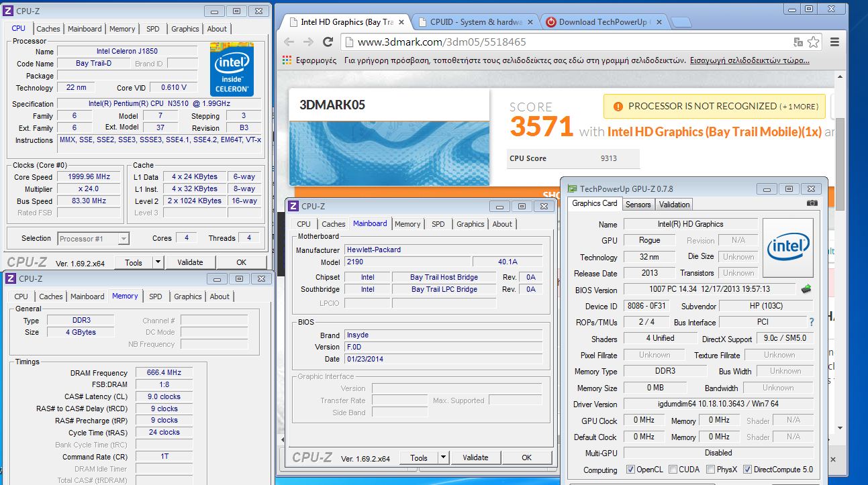The image size is (868, 485).
Task: Open the Intel HD Graphics (Bay Trail Mobile) link
Action: [x=714, y=132]
